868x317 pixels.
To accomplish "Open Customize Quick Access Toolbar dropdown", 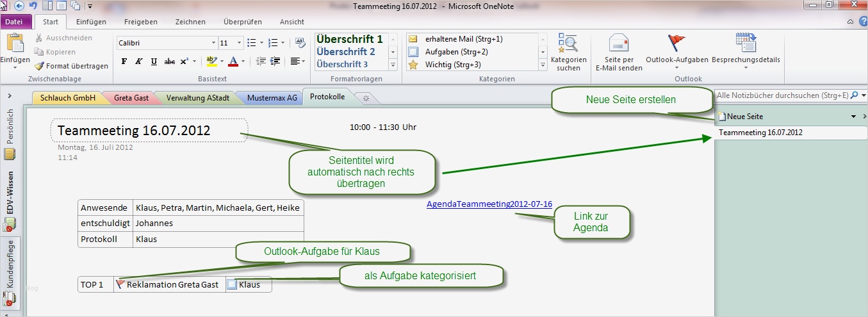I will [90, 6].
